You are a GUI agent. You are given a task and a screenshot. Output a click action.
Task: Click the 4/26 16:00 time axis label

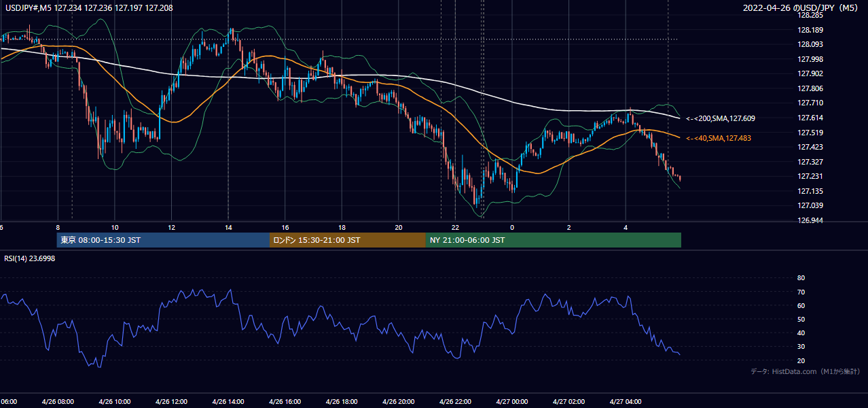point(285,401)
